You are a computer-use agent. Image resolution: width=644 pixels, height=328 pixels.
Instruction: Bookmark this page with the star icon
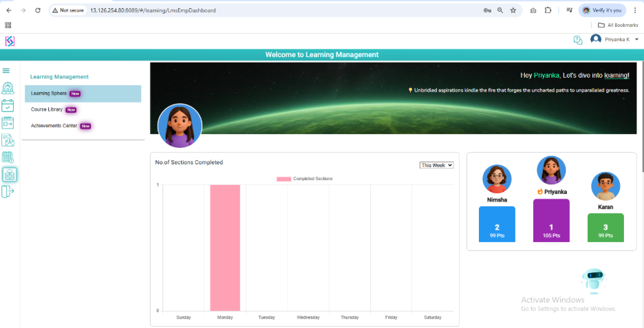(513, 10)
